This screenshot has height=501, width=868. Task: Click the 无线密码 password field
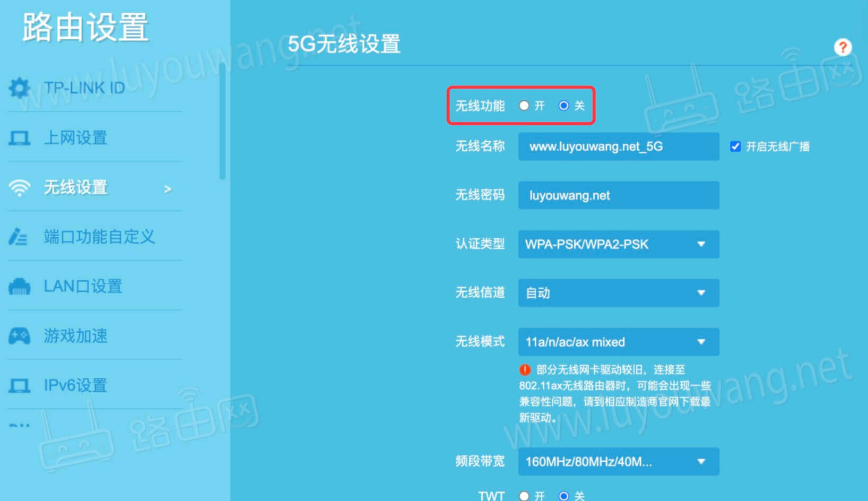click(619, 195)
